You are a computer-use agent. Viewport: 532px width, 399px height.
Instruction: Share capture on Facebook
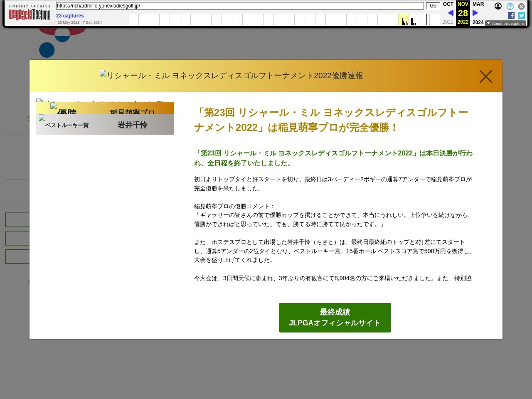(511, 15)
